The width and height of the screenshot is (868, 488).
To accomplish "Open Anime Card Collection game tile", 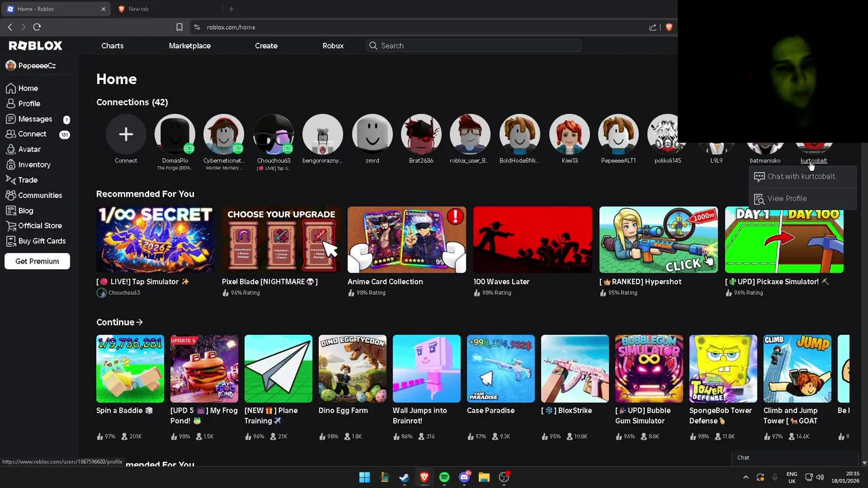I will (x=407, y=240).
